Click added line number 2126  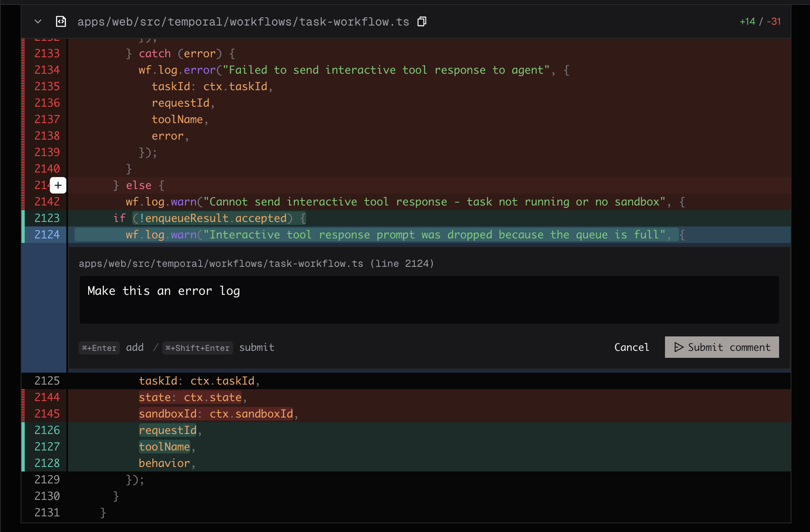click(x=47, y=430)
